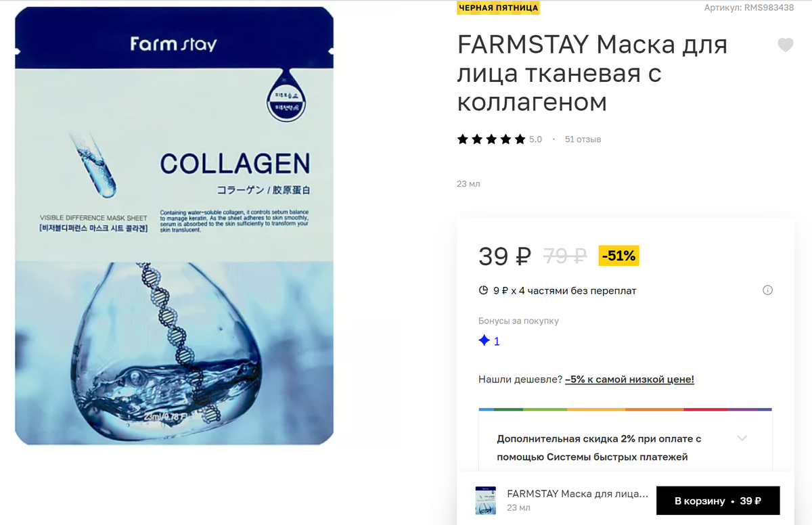
Task: Enlarge the main Collagen mask product image
Action: coord(175,225)
